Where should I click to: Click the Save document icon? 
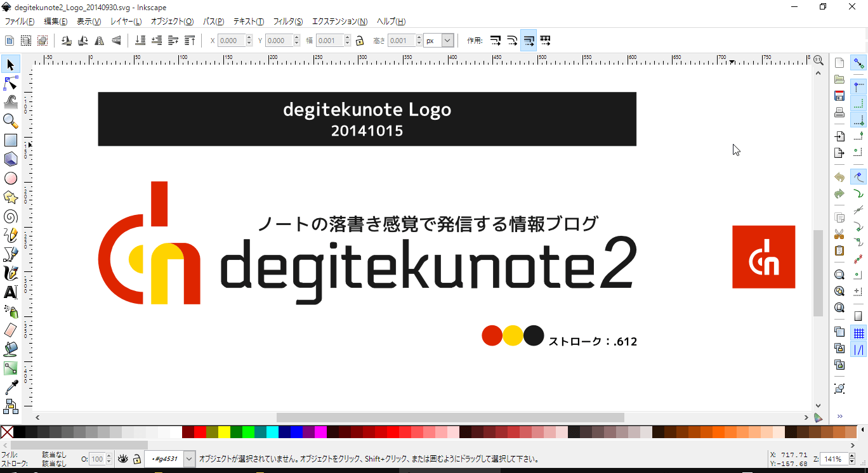coord(839,96)
